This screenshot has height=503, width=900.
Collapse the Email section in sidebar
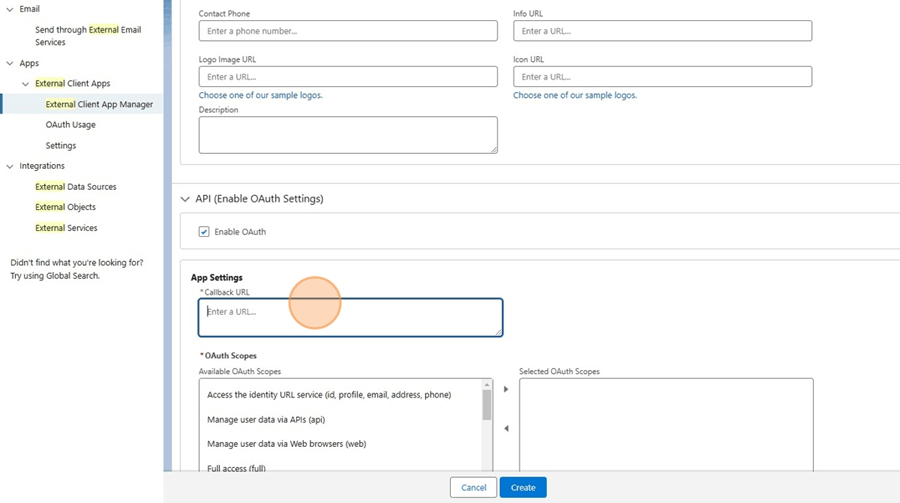[x=10, y=9]
